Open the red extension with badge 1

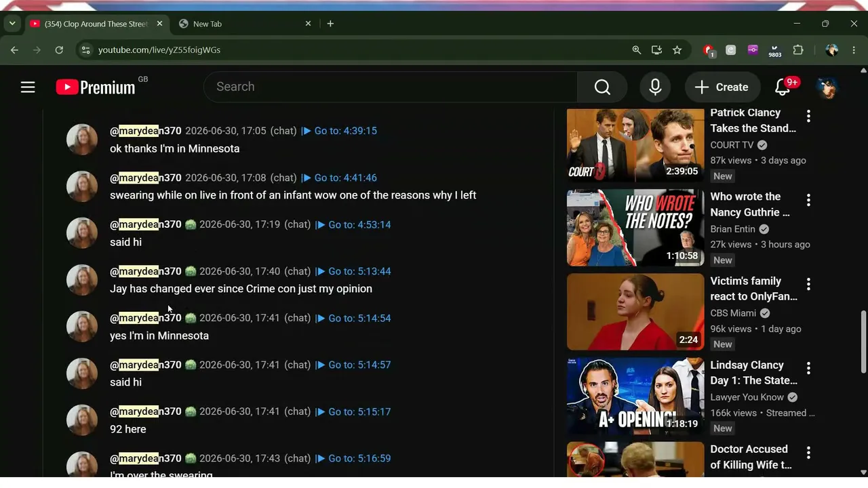coord(709,50)
